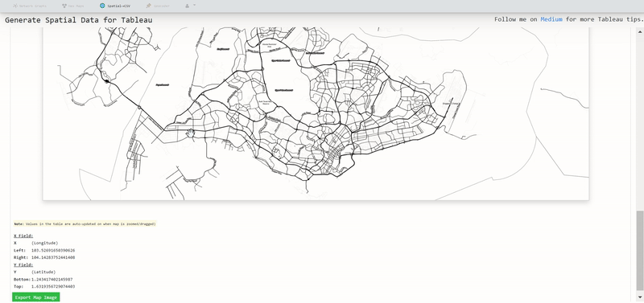Click the Top latitude value

click(x=53, y=287)
